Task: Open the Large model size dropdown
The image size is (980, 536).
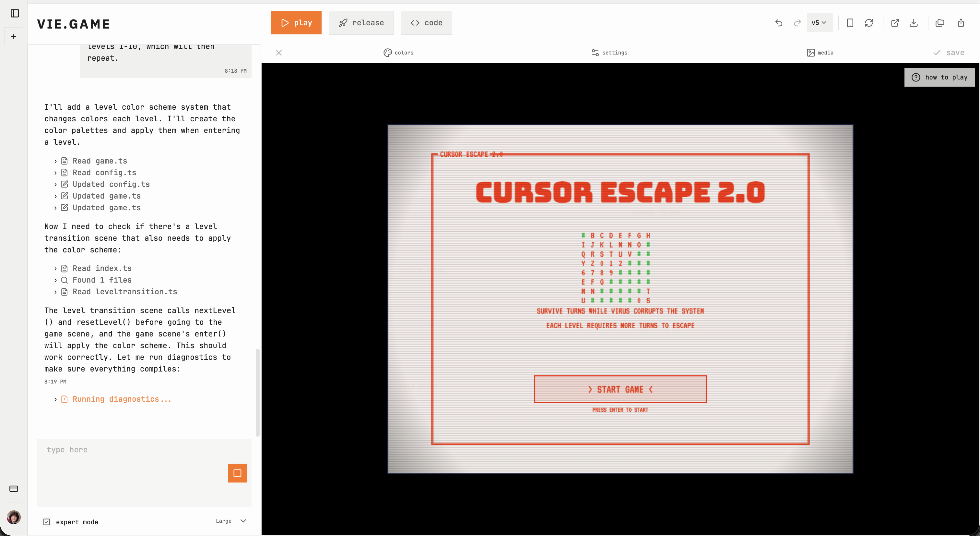Action: [231, 521]
